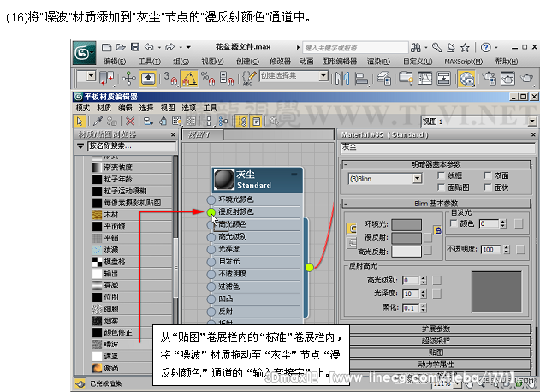Click the star favorites icon in title bar
The height and width of the screenshot is (392, 540).
coord(465,48)
